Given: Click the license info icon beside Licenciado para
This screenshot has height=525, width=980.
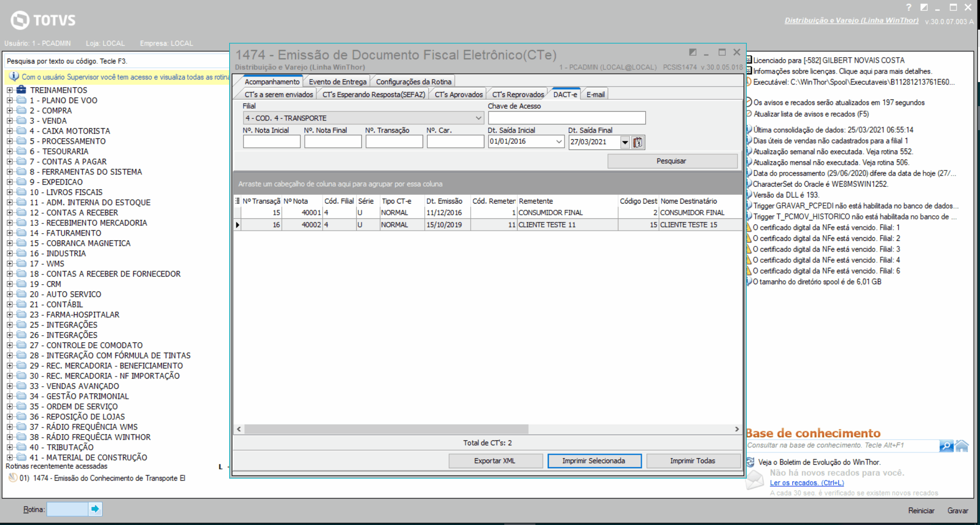Looking at the screenshot, I should pyautogui.click(x=749, y=60).
